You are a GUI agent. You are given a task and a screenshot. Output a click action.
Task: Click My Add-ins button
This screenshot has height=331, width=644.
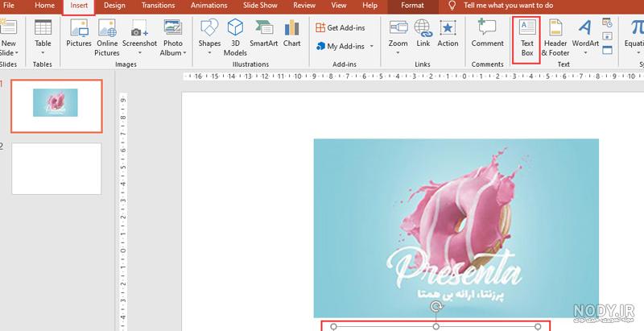(x=340, y=47)
